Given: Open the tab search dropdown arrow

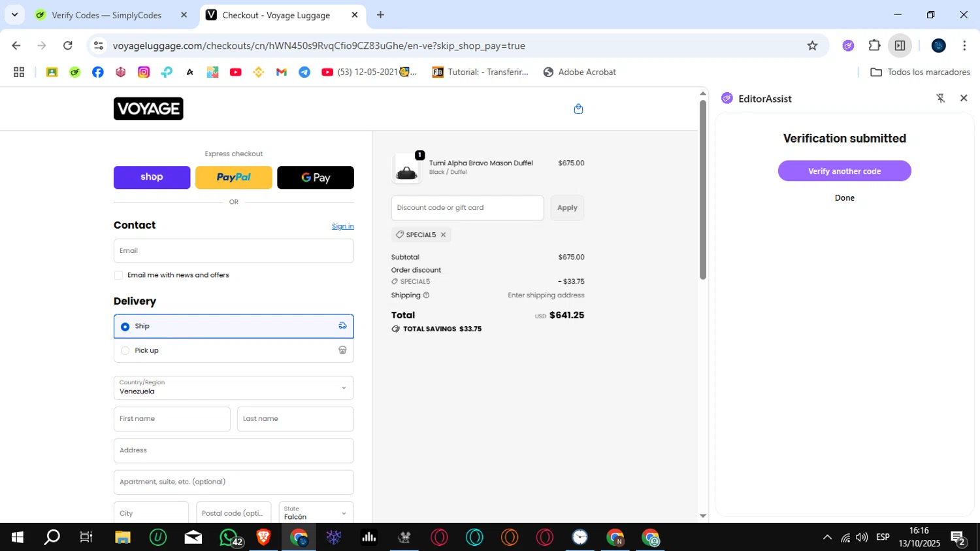Looking at the screenshot, I should [14, 14].
